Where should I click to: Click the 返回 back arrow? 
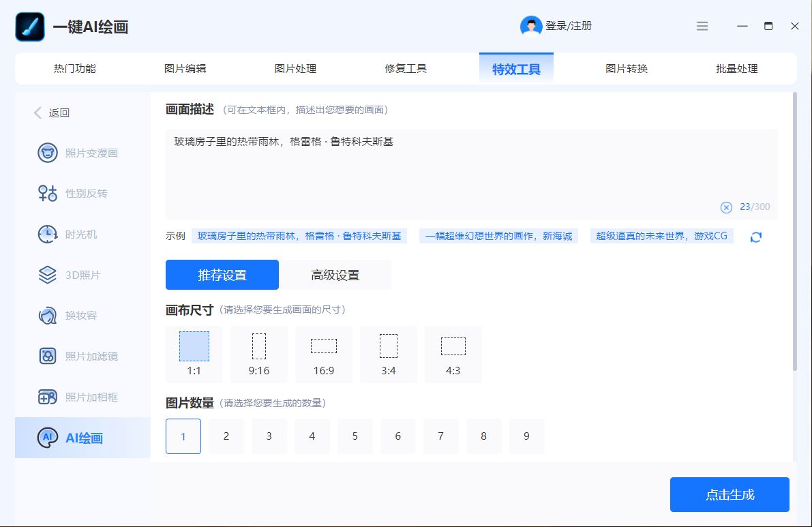click(x=37, y=112)
